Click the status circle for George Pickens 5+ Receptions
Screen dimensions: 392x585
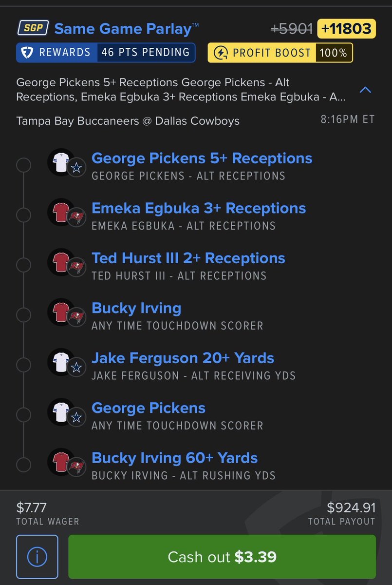pos(23,165)
